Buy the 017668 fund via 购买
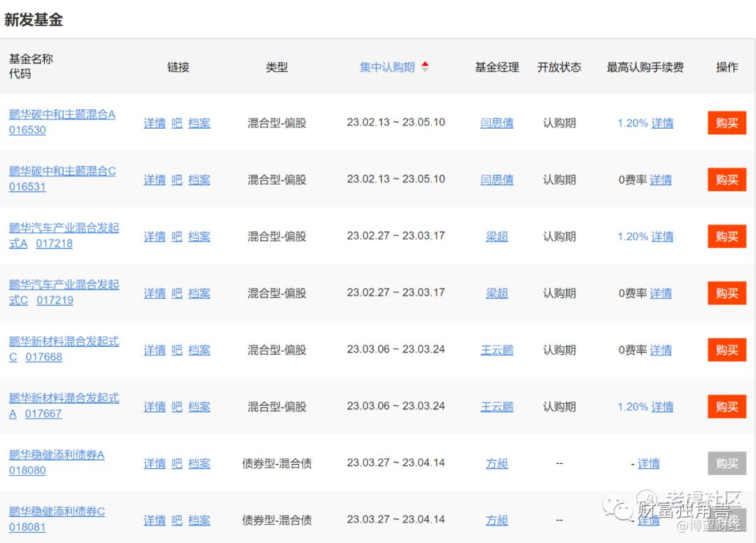 727,350
